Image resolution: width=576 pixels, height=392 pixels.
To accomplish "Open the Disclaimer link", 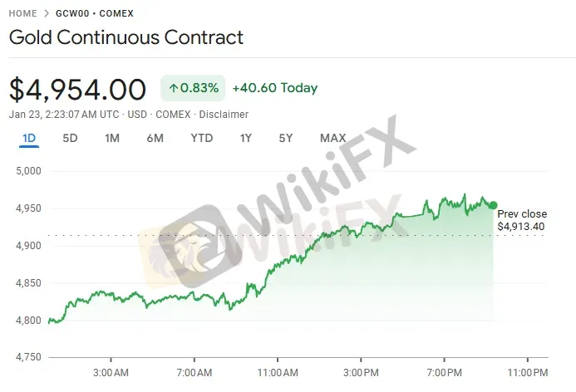I will (223, 114).
